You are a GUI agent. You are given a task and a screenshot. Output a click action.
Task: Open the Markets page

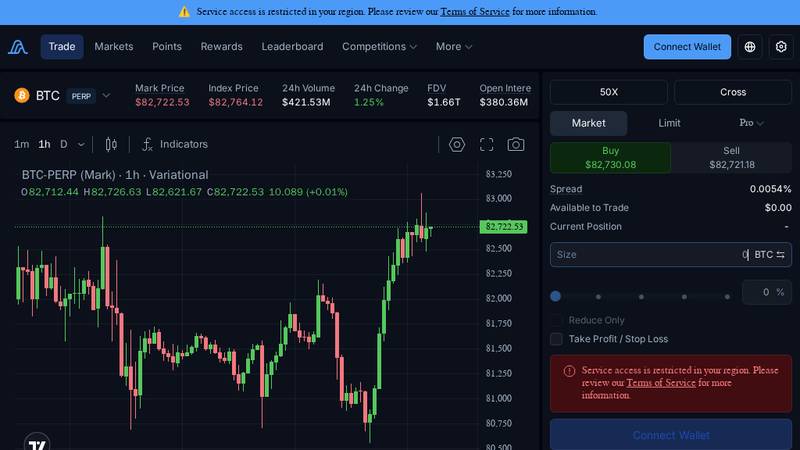(114, 46)
